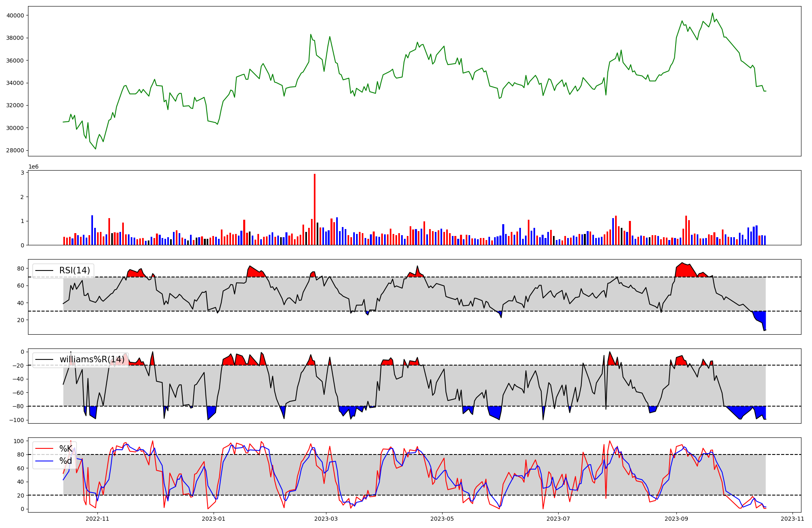Click the 80 tick on RSI axis
This screenshot has height=528, width=812.
[x=21, y=268]
